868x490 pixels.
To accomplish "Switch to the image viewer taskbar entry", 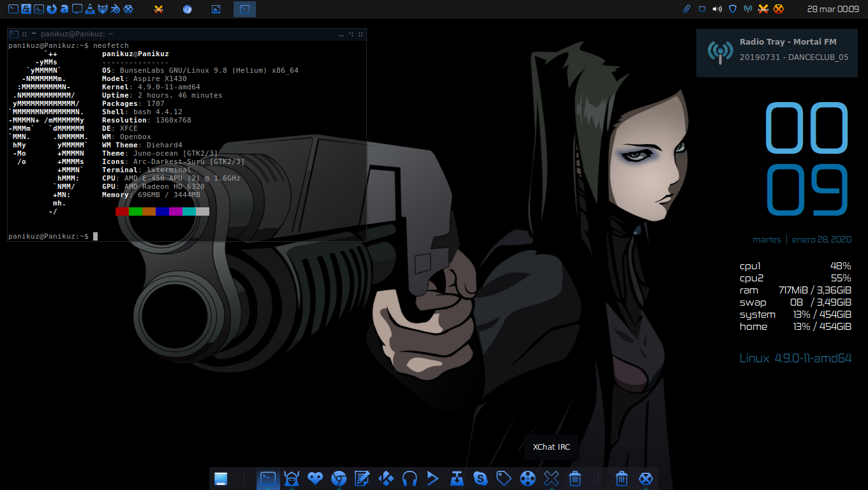I will (216, 9).
